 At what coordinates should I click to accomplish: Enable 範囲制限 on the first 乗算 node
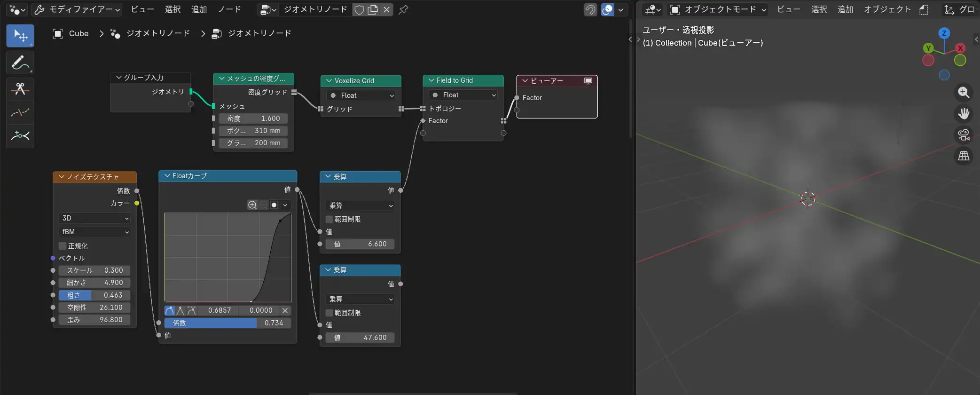329,220
